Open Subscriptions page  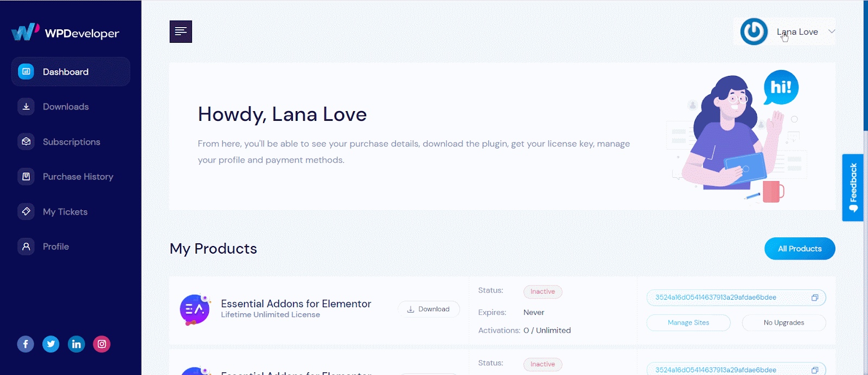71,142
